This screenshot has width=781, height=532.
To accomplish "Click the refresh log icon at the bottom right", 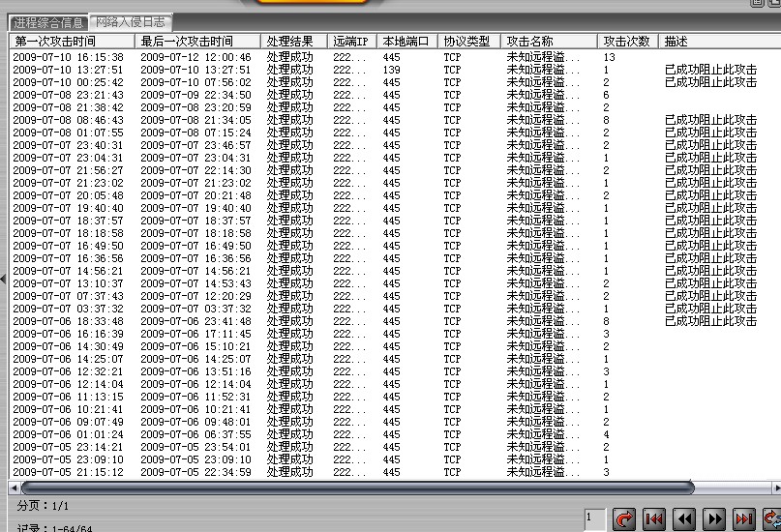I will [772, 519].
